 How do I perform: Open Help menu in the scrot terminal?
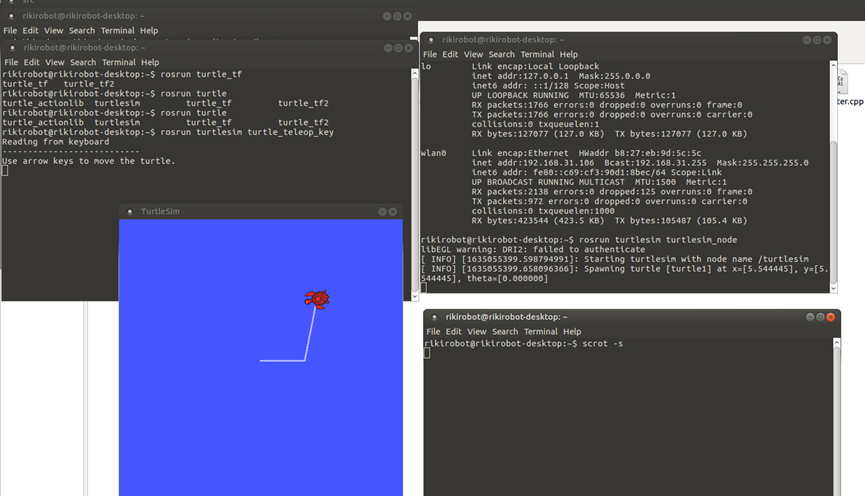(x=572, y=332)
